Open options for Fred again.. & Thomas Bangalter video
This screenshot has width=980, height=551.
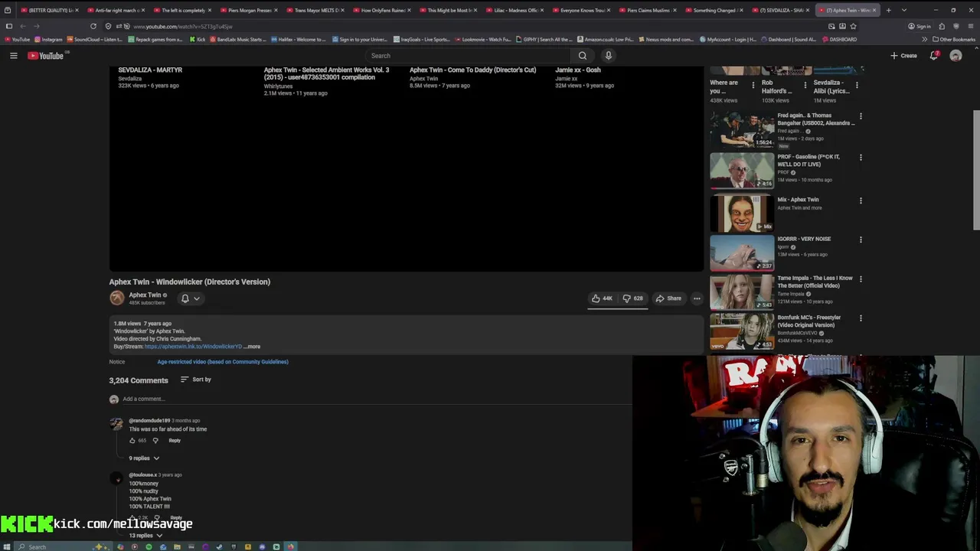coord(861,116)
